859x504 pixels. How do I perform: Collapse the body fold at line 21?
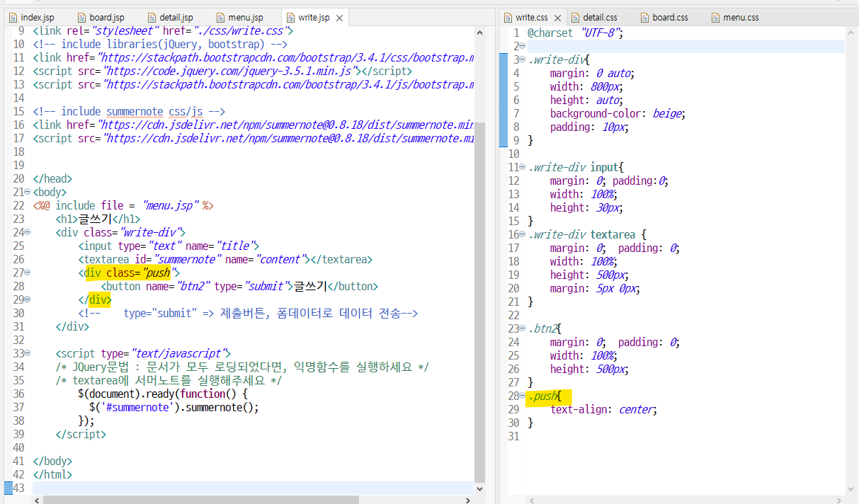[x=28, y=192]
